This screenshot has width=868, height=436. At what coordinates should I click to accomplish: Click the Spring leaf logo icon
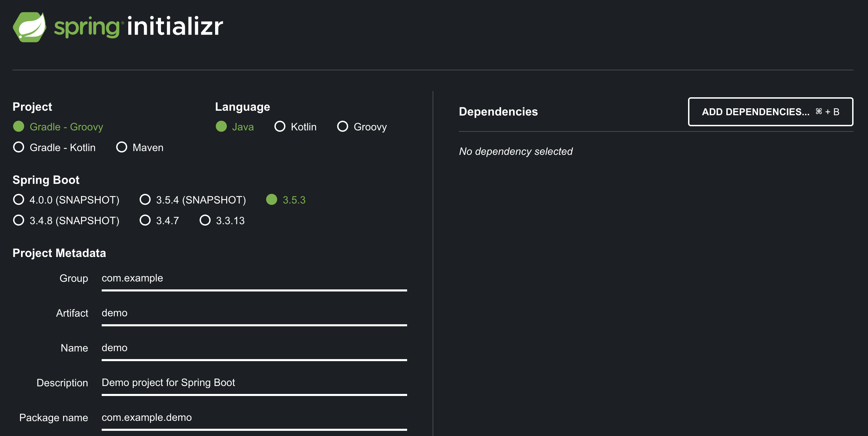pyautogui.click(x=30, y=27)
